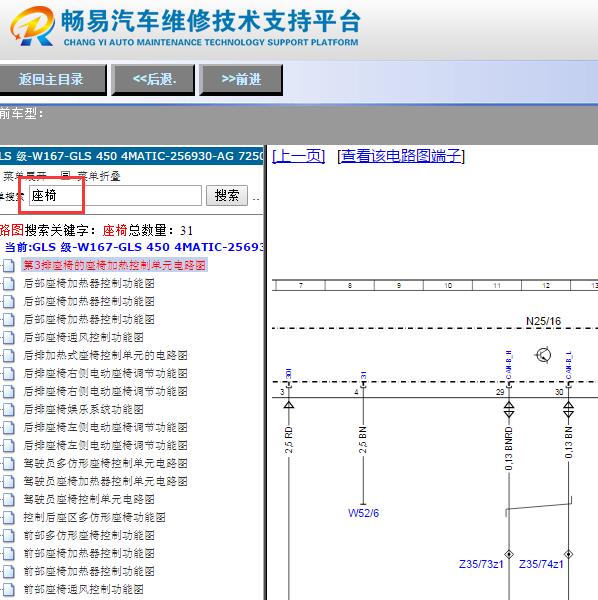Viewport: 598px width, 600px height.
Task: Go forward with the >>前进 button
Action: point(241,80)
